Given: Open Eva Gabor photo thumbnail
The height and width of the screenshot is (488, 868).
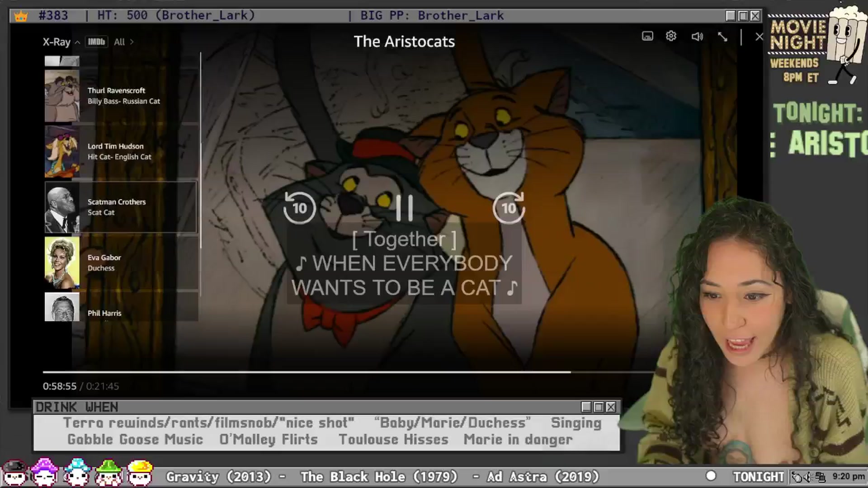Looking at the screenshot, I should [62, 263].
